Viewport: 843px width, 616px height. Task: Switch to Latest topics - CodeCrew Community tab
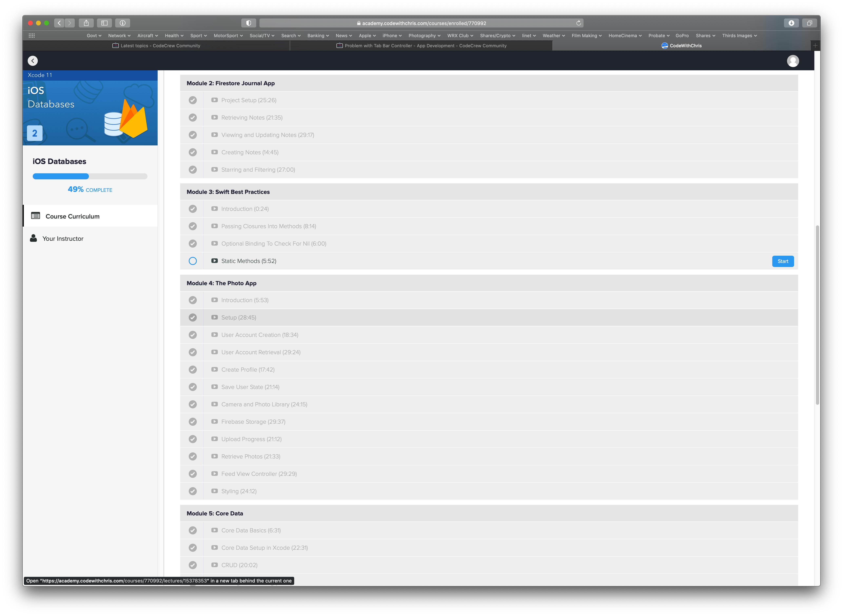click(156, 45)
